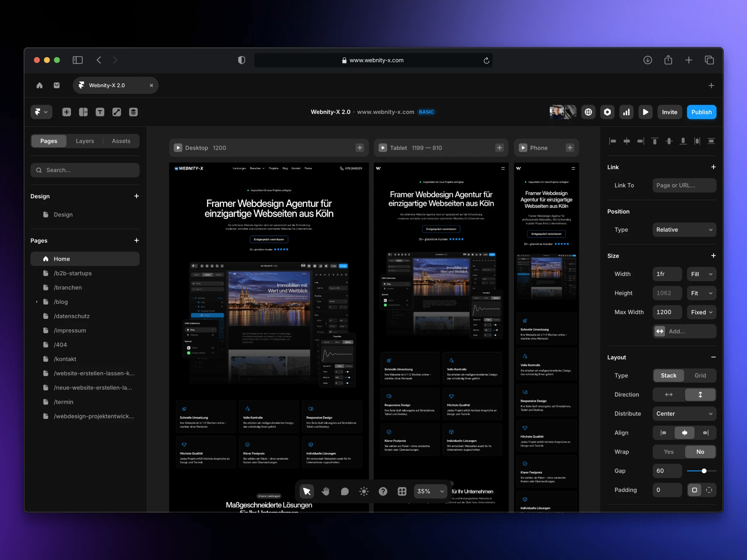The height and width of the screenshot is (560, 747).
Task: Set Wrap to No
Action: 700,451
